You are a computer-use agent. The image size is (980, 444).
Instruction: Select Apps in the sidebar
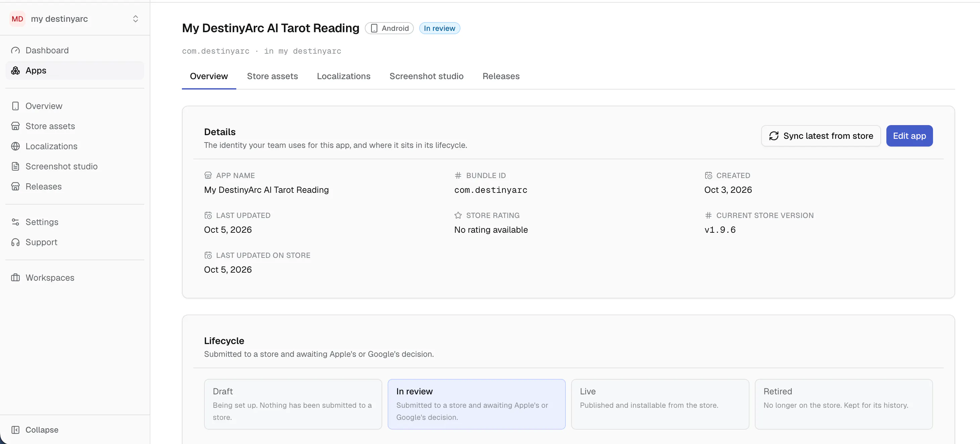pos(75,70)
